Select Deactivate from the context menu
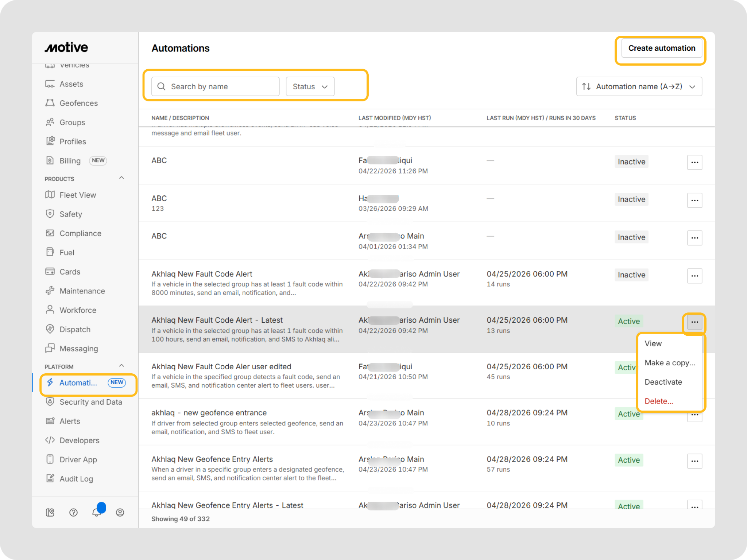Screen dimensions: 747x560 coord(663,382)
